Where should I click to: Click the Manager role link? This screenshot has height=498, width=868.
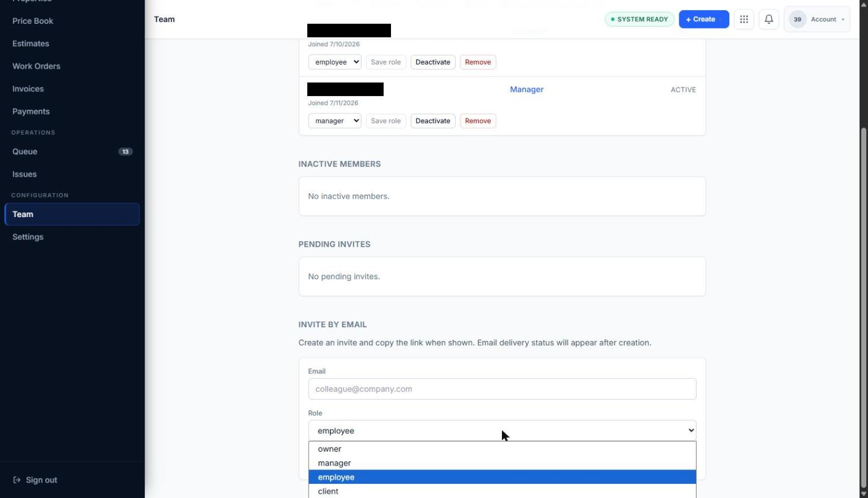coord(527,90)
